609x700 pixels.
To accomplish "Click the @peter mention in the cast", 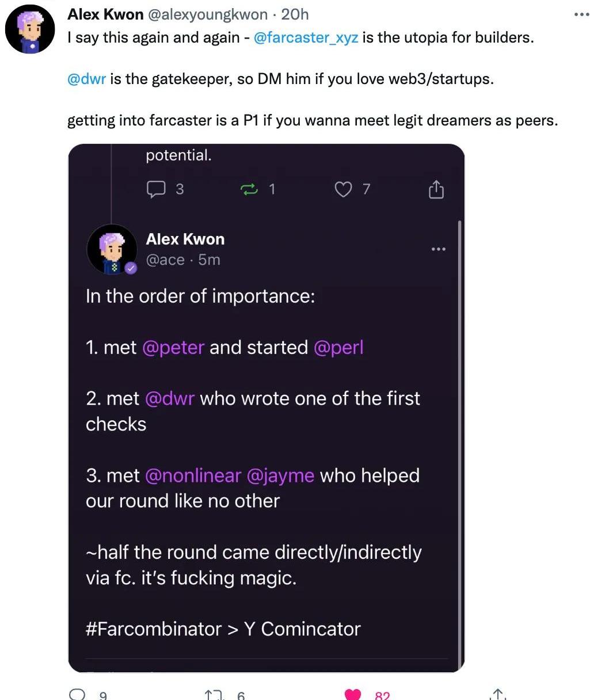I will 173,348.
